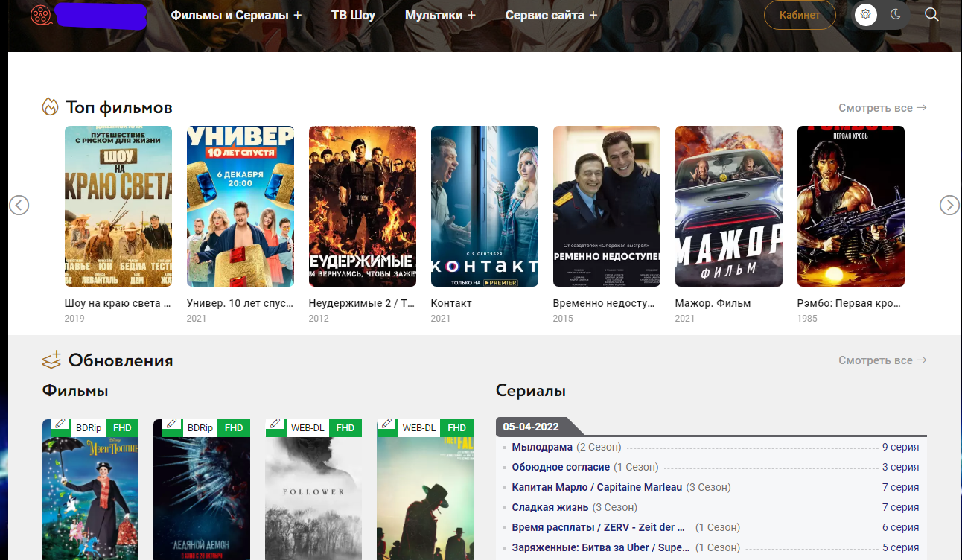The height and width of the screenshot is (560, 962).
Task: Click the FHD badge on Ледяной демон card
Action: click(234, 428)
